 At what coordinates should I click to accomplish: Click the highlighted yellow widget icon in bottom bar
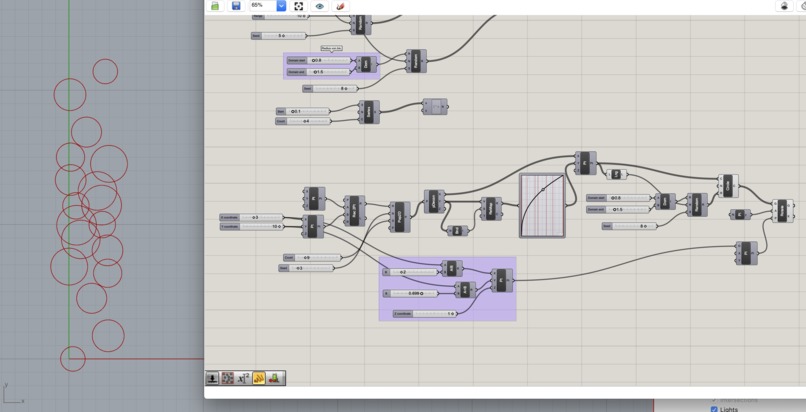click(259, 379)
